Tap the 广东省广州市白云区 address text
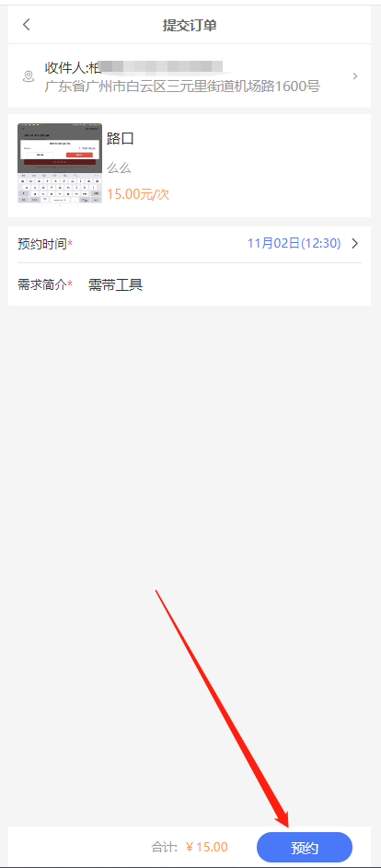This screenshot has width=381, height=868. pyautogui.click(x=182, y=87)
